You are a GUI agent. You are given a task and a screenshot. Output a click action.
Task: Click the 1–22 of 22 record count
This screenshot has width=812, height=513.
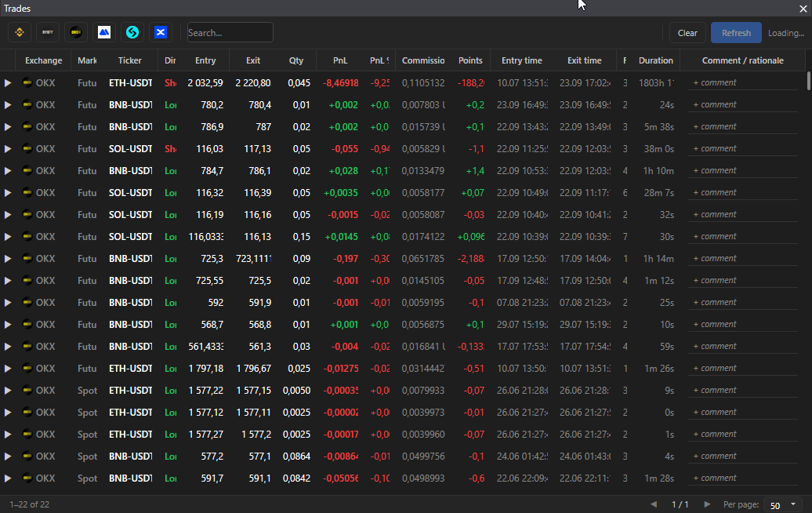pos(30,504)
